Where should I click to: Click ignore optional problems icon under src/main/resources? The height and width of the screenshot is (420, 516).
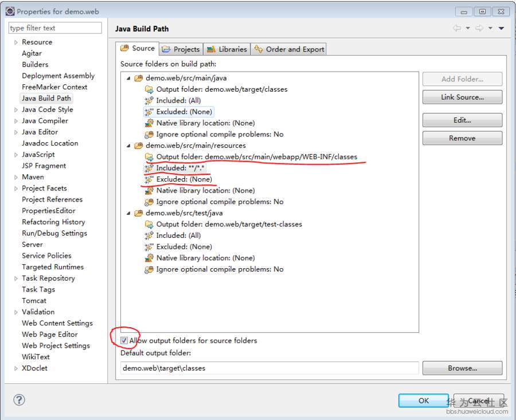point(149,202)
